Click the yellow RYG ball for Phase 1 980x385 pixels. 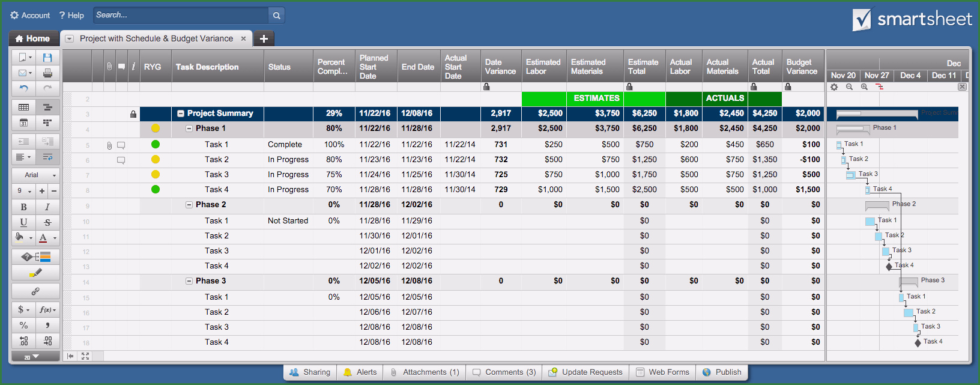[156, 128]
